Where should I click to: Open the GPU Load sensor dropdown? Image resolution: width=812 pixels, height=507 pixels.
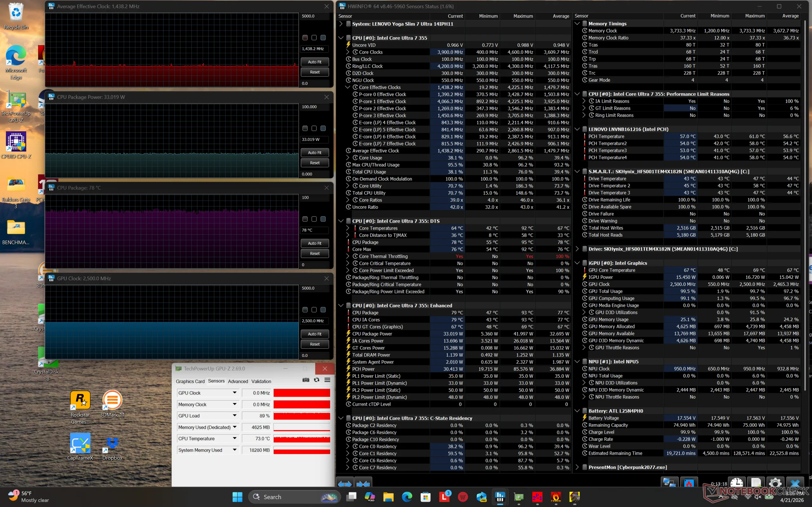click(x=234, y=416)
